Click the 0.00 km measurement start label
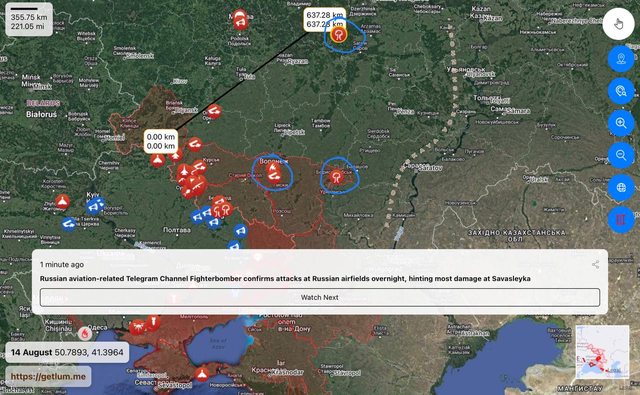The height and width of the screenshot is (395, 640). click(x=161, y=141)
